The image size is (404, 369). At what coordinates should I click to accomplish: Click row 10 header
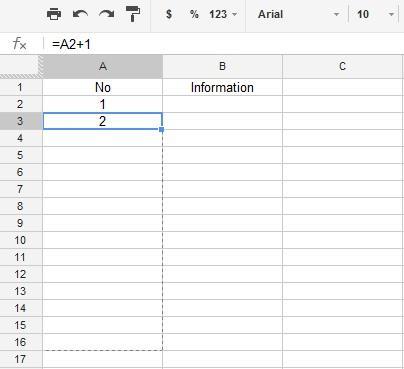tap(21, 240)
